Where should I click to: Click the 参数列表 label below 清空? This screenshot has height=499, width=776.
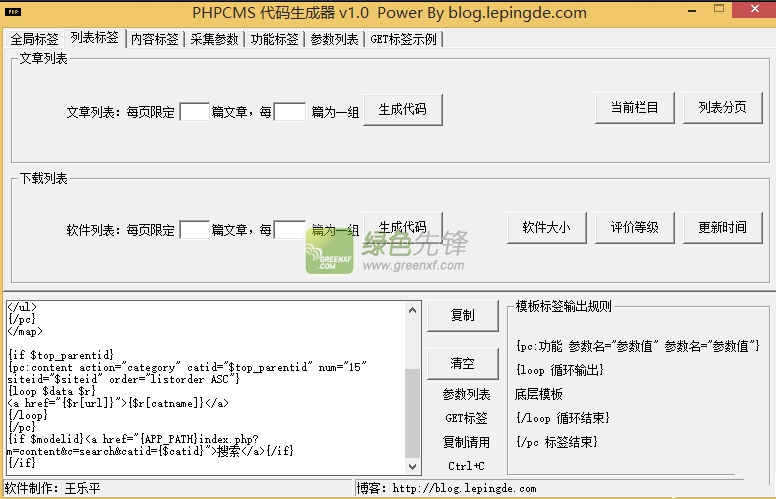[466, 394]
